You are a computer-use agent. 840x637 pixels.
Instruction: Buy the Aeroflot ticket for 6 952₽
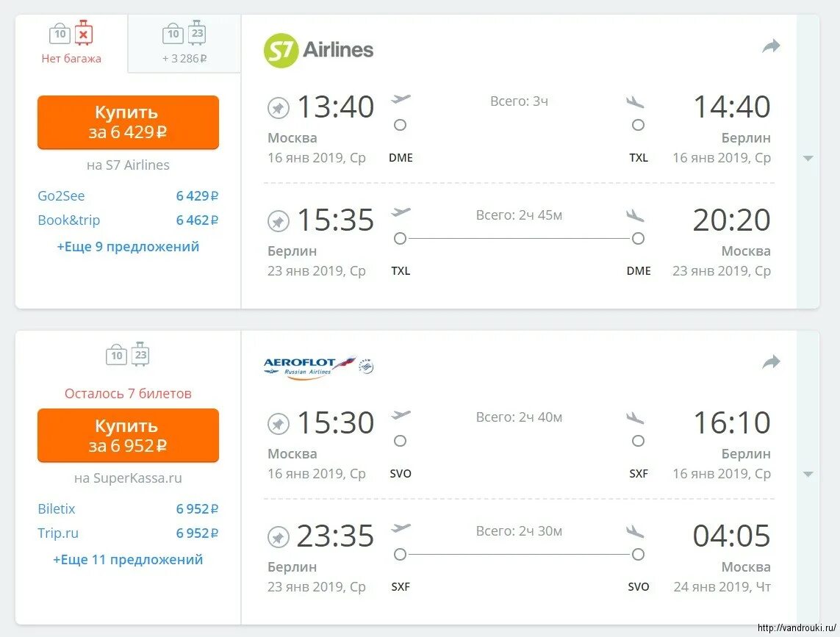128,435
